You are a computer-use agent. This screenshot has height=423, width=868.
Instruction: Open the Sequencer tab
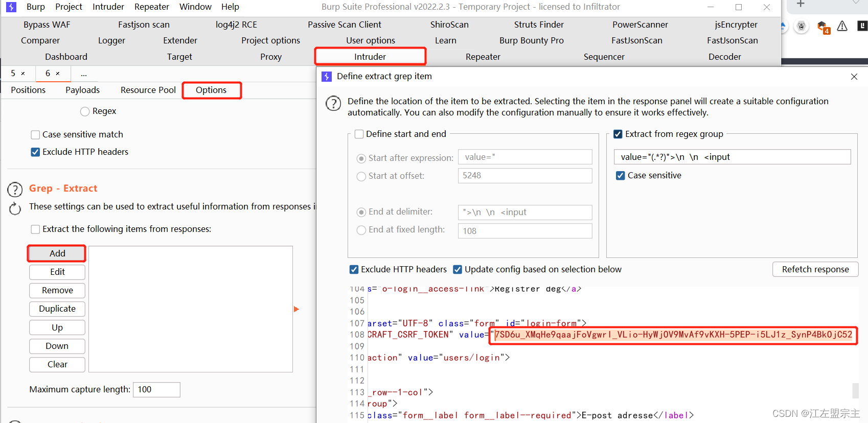point(604,57)
